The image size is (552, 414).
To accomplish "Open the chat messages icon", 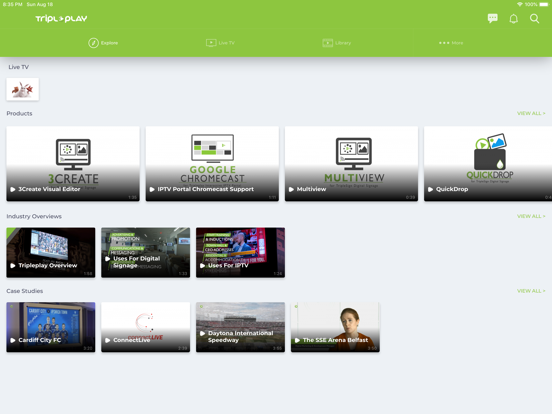I will point(493,18).
